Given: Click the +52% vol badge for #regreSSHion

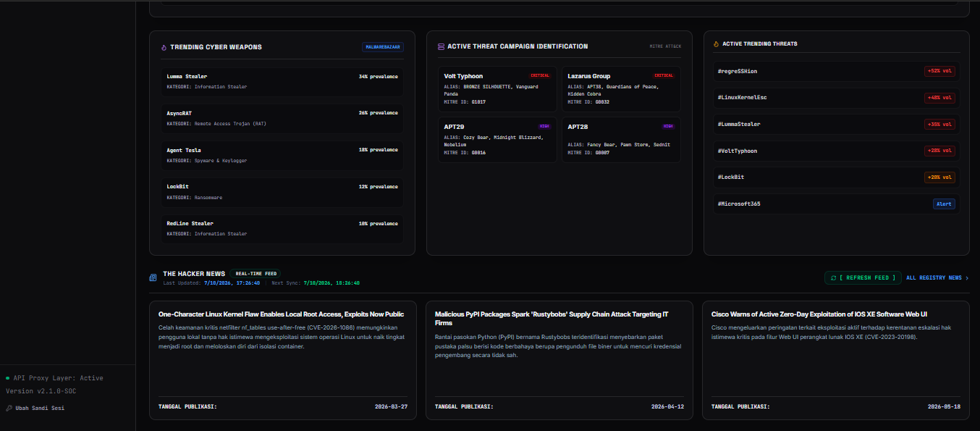Looking at the screenshot, I should [x=939, y=71].
